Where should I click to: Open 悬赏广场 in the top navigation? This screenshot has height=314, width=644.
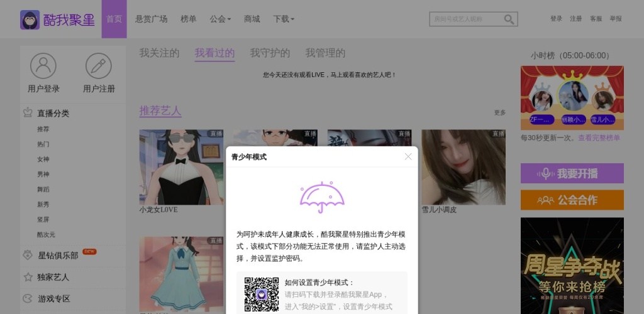coord(151,19)
